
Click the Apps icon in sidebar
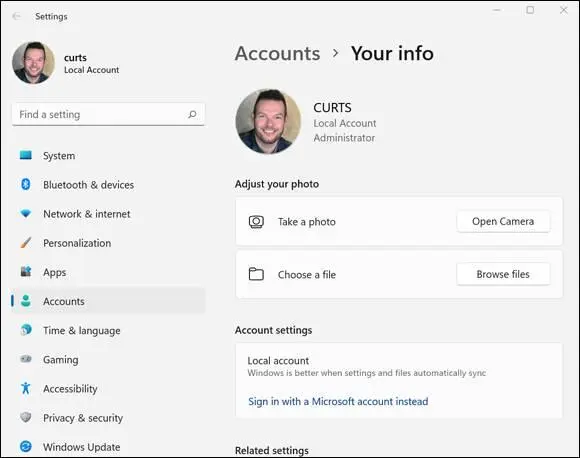point(26,272)
